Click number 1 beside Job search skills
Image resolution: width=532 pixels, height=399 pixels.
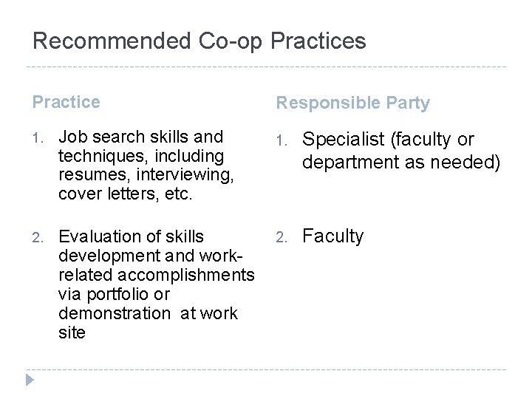(38, 138)
